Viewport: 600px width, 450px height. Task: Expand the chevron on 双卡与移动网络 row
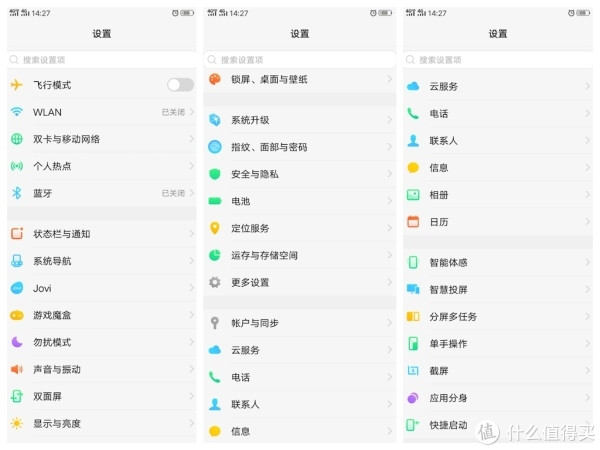(190, 139)
